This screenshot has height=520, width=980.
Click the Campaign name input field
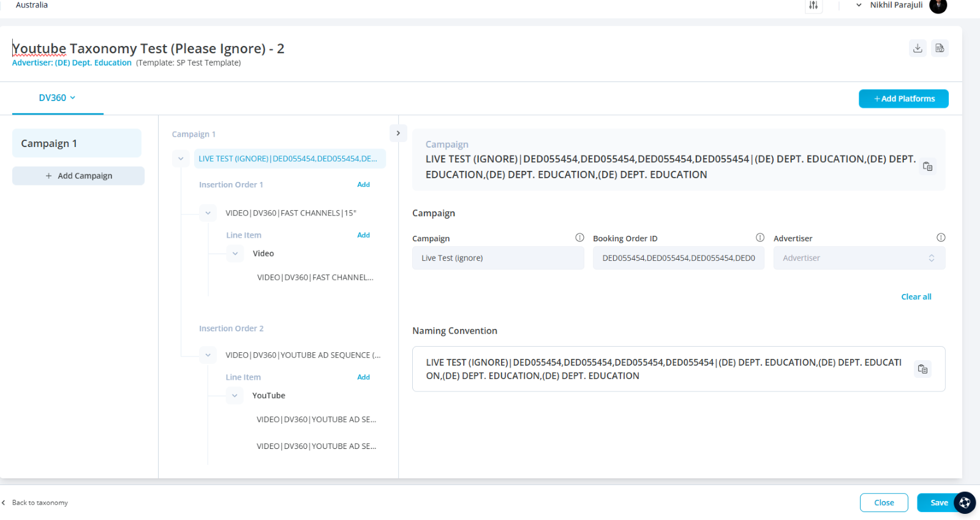pyautogui.click(x=498, y=258)
